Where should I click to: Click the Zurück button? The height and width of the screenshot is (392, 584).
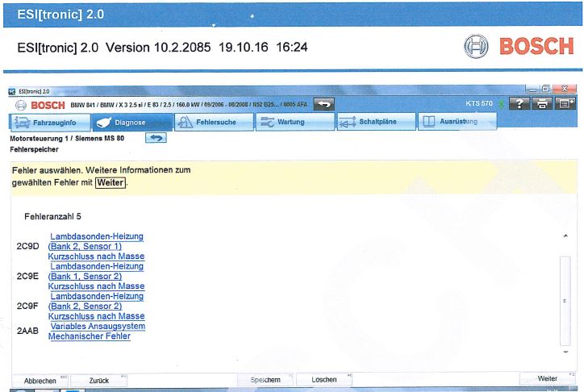coord(99,381)
